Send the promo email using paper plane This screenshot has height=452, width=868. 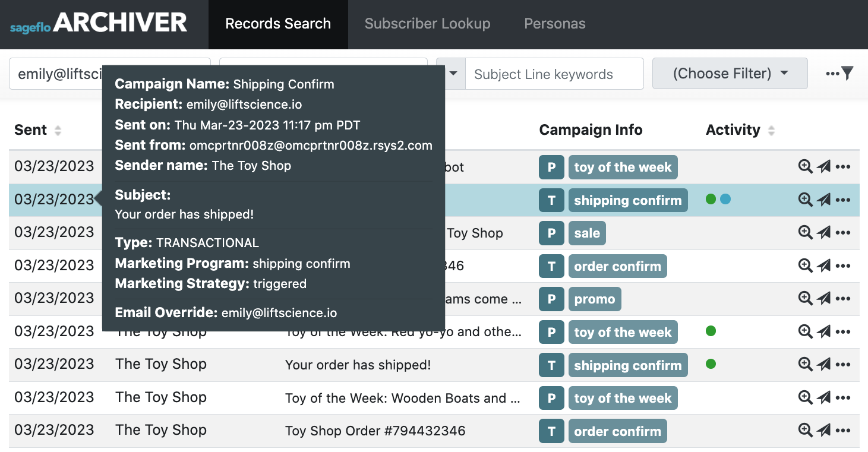[823, 299]
